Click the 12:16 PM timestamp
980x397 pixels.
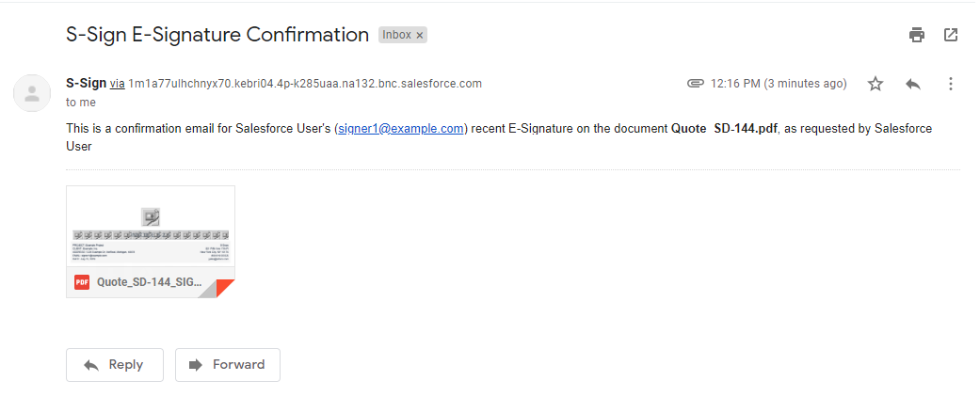point(779,84)
